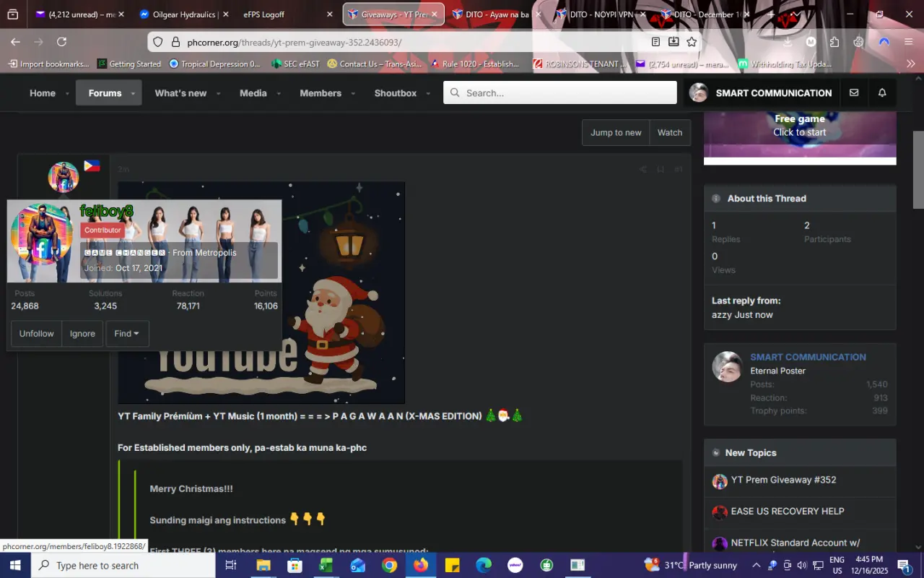Open Google Chrome from the taskbar
Viewport: 924px width, 578px height.
[389, 565]
